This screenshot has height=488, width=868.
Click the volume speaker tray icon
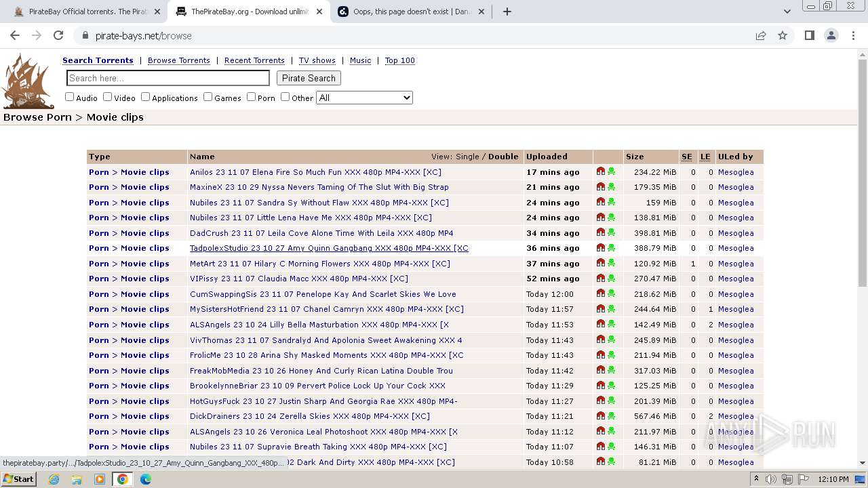pos(771,479)
